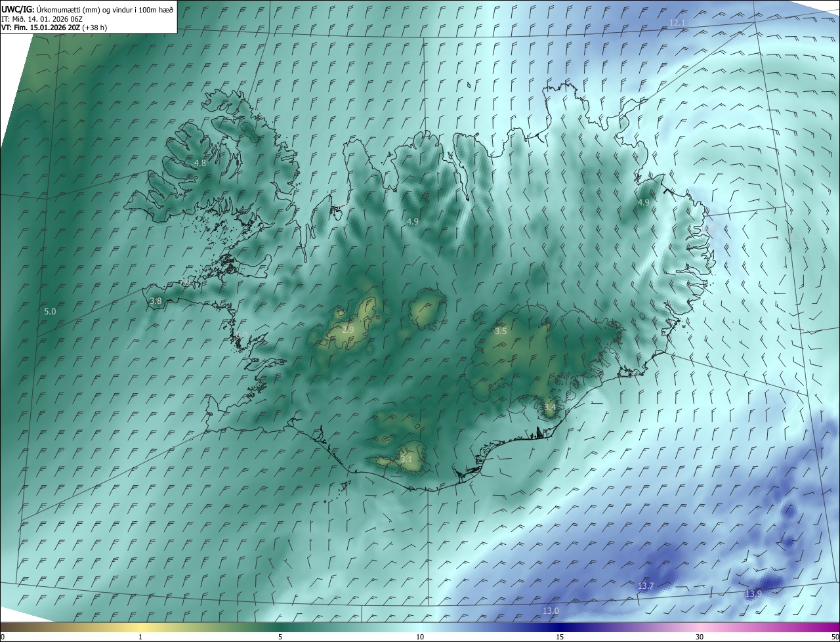This screenshot has width=840, height=642.
Task: Click the 13.7 label in the southeast sea
Action: (646, 586)
